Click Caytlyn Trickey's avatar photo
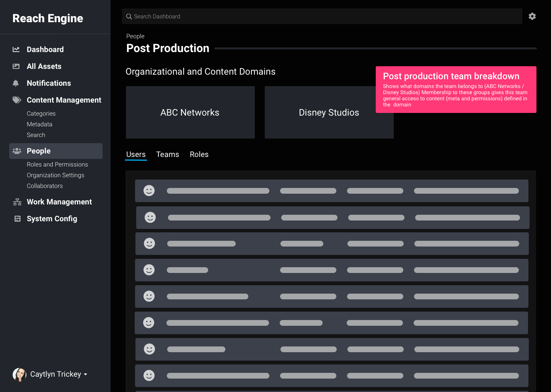This screenshot has width=551, height=392. (20, 374)
